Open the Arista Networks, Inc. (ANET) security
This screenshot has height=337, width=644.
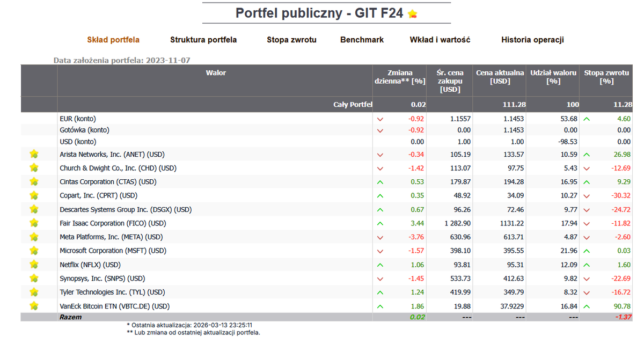coord(113,154)
